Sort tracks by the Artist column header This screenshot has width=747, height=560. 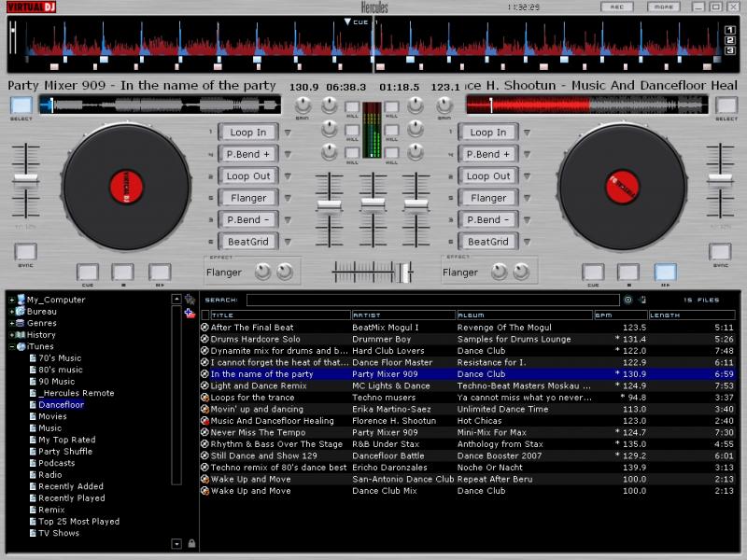tap(403, 315)
